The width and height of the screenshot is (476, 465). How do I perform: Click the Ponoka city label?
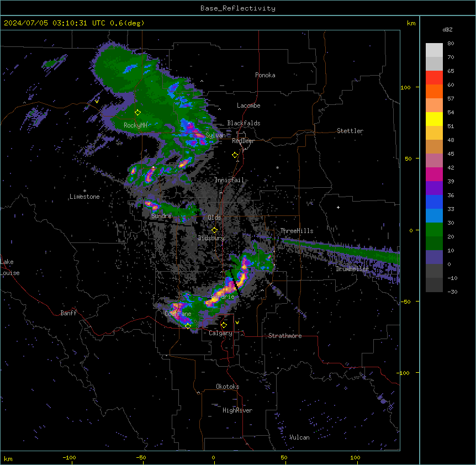[x=265, y=75]
